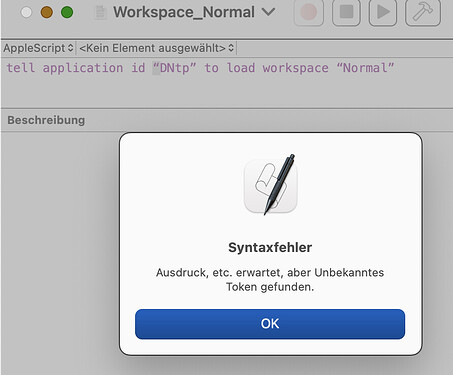The image size is (453, 375).
Task: Open the AppleScript language dropdown
Action: 38,48
